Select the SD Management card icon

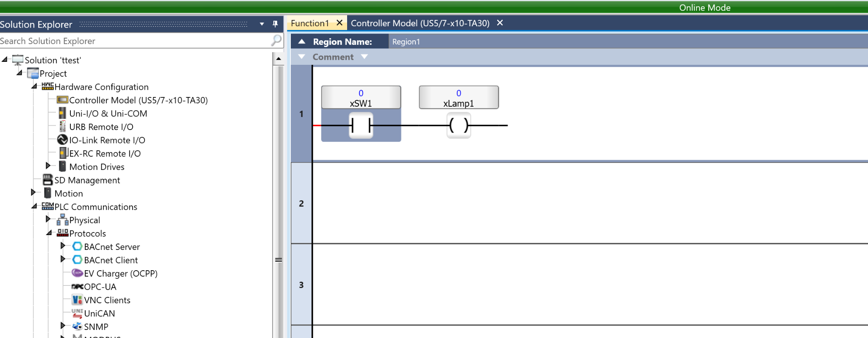[47, 180]
